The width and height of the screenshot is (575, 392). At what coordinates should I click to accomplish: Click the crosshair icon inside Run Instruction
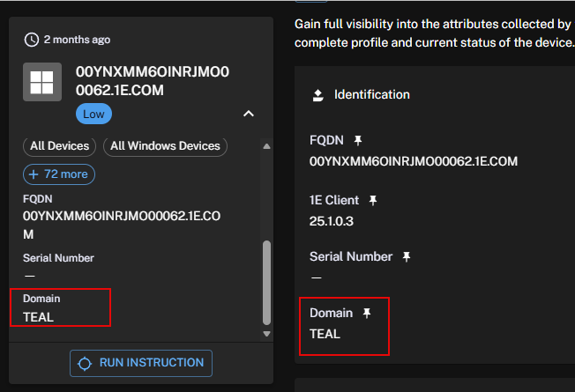(86, 363)
